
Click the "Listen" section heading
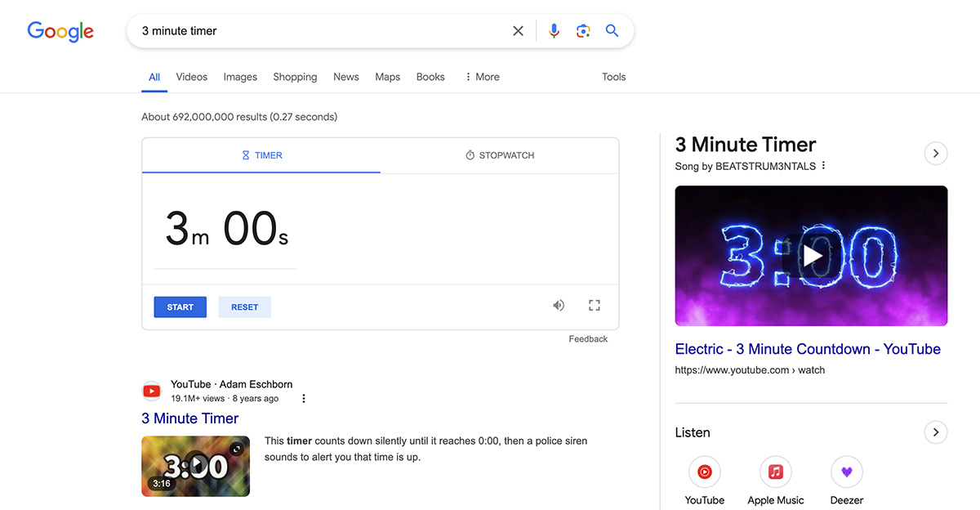pyautogui.click(x=693, y=432)
